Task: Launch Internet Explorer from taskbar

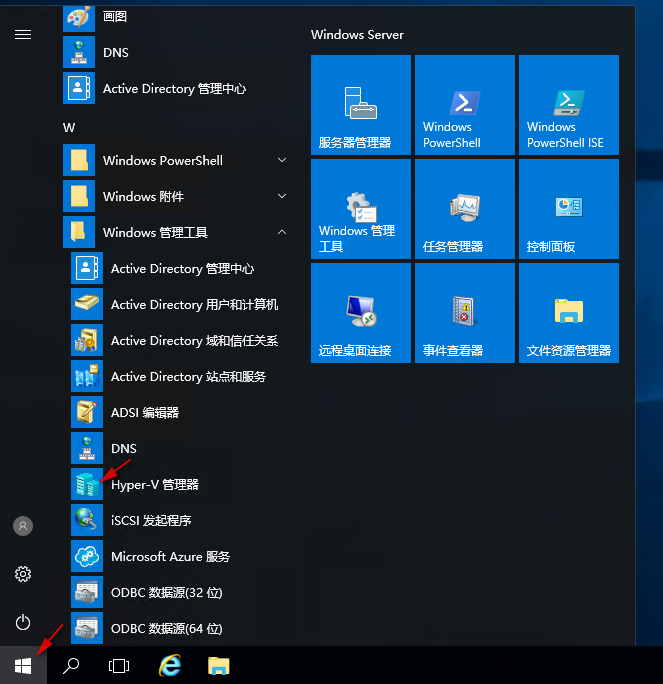Action: [x=170, y=665]
